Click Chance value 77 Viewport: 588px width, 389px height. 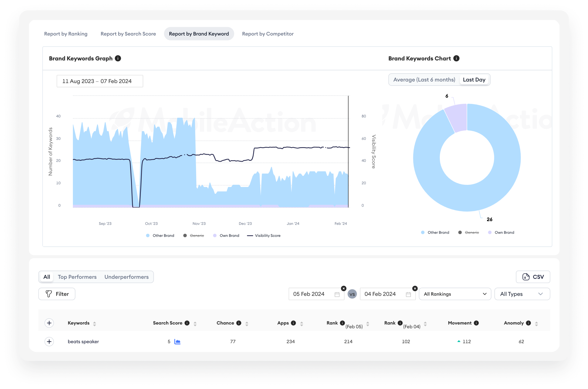coord(233,342)
